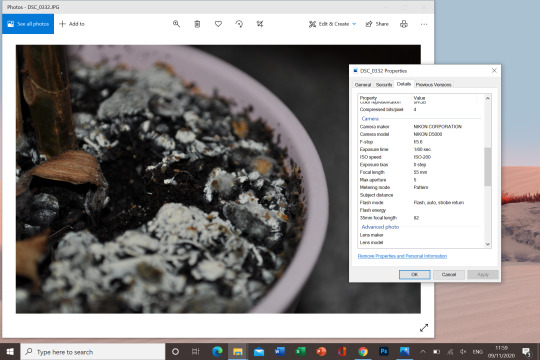Add photo to favorites with heart icon
Image resolution: width=540 pixels, height=360 pixels.
(218, 24)
